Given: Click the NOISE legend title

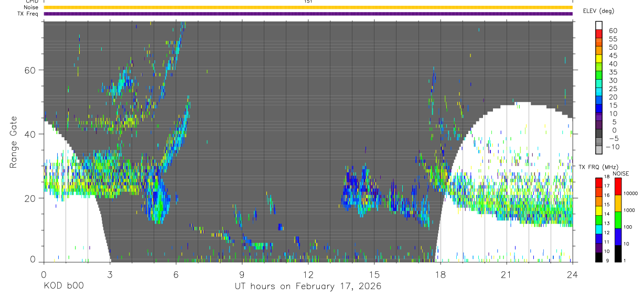Looking at the screenshot, I should point(621,173).
